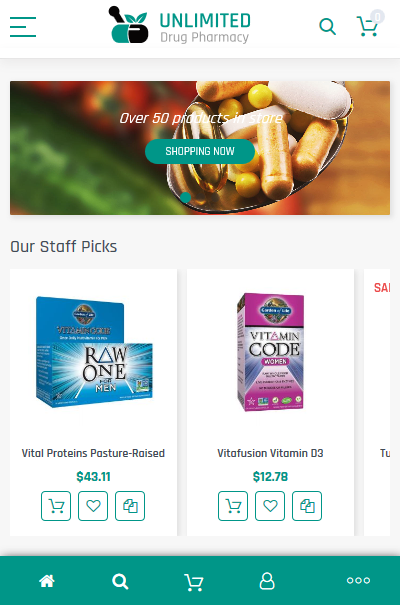Open the shopping cart in the header
Screen dimensions: 400x605
pos(367,26)
